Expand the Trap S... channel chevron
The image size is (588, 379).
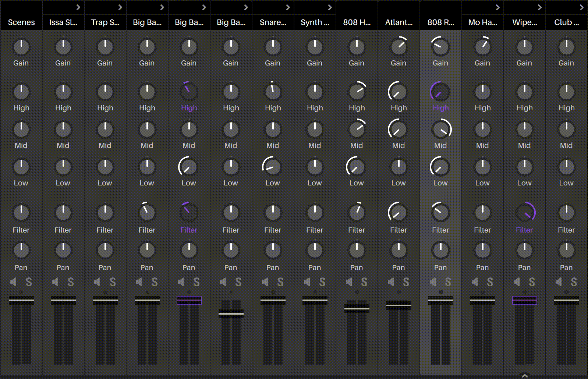click(x=120, y=7)
